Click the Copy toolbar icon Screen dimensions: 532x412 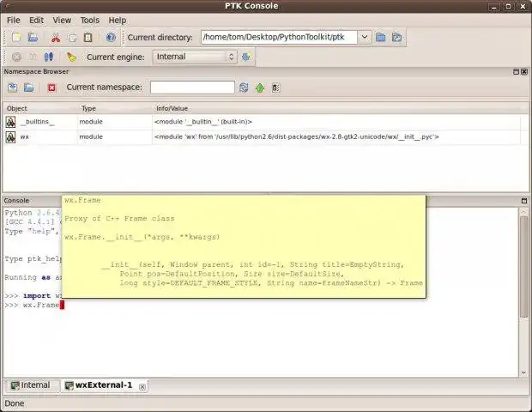pyautogui.click(x=72, y=38)
